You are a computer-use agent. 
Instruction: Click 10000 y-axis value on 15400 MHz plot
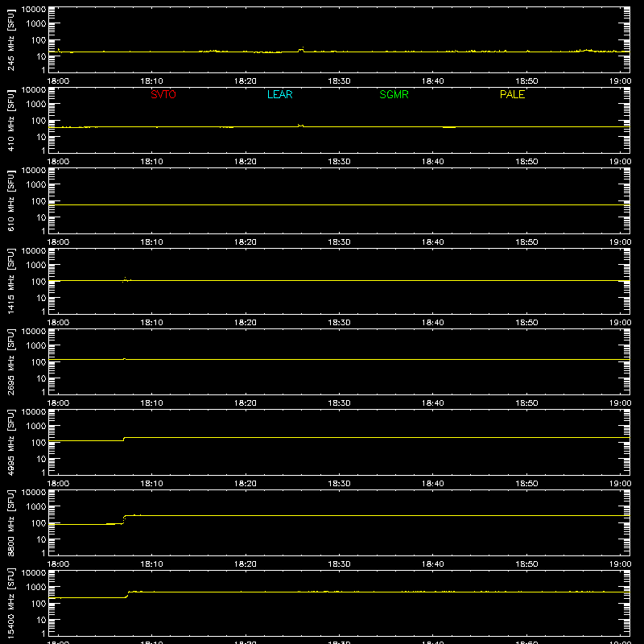[34, 573]
